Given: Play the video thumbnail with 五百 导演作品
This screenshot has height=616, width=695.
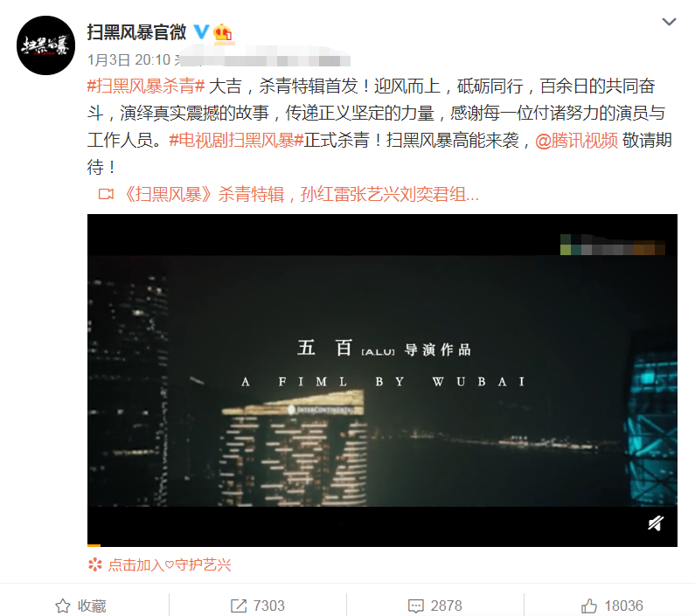Looking at the screenshot, I should point(382,380).
